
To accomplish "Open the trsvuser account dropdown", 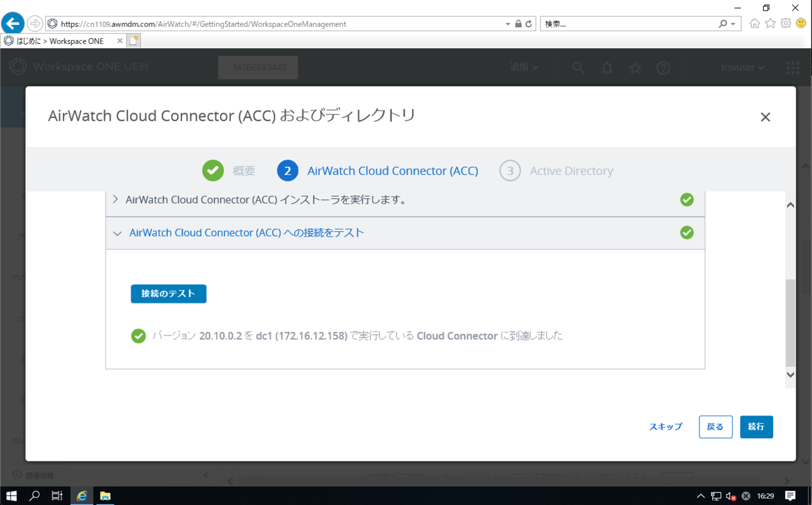I will pos(743,67).
